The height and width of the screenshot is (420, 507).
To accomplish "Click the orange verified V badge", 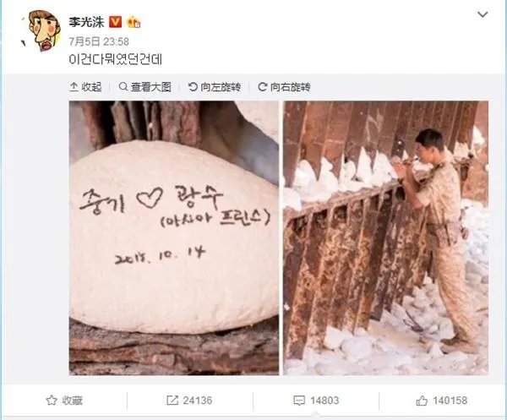I will click(115, 22).
